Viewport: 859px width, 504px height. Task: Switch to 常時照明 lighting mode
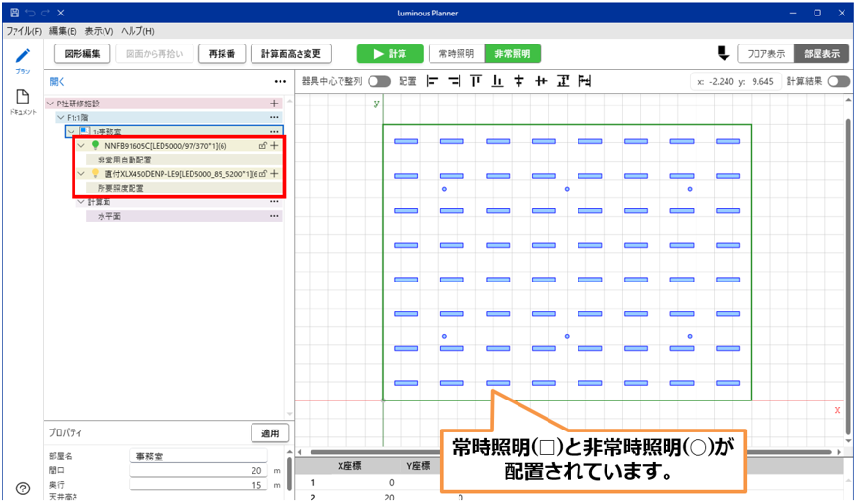point(456,54)
